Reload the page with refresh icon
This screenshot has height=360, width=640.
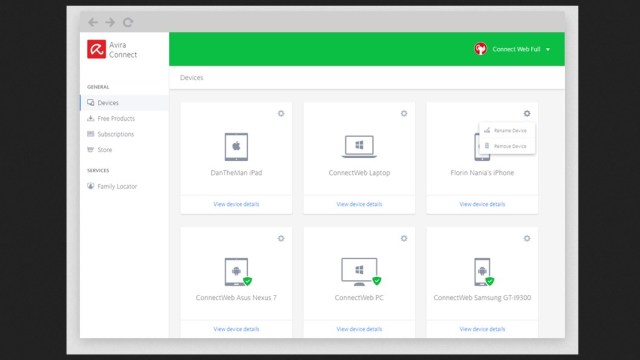[x=128, y=22]
